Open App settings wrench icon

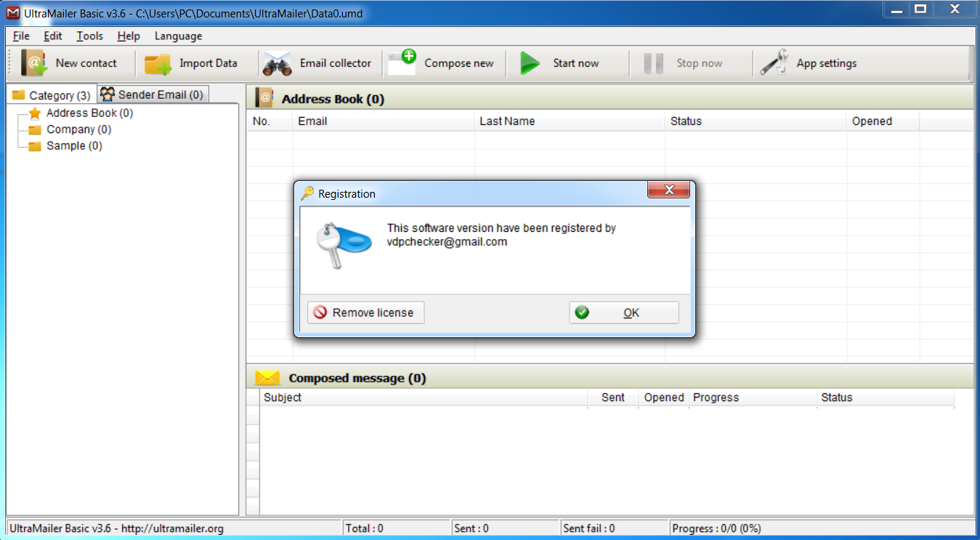point(774,63)
